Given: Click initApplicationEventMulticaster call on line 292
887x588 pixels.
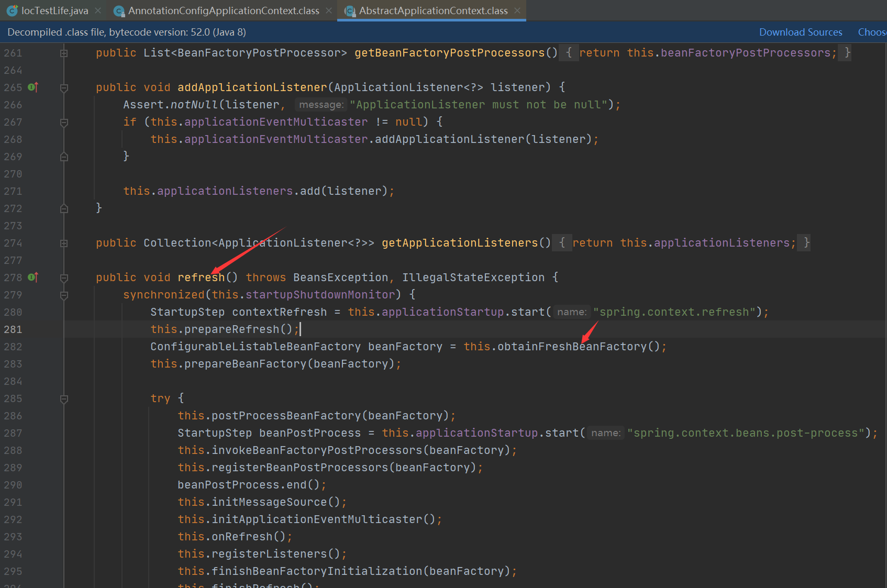Looking at the screenshot, I should tap(317, 519).
